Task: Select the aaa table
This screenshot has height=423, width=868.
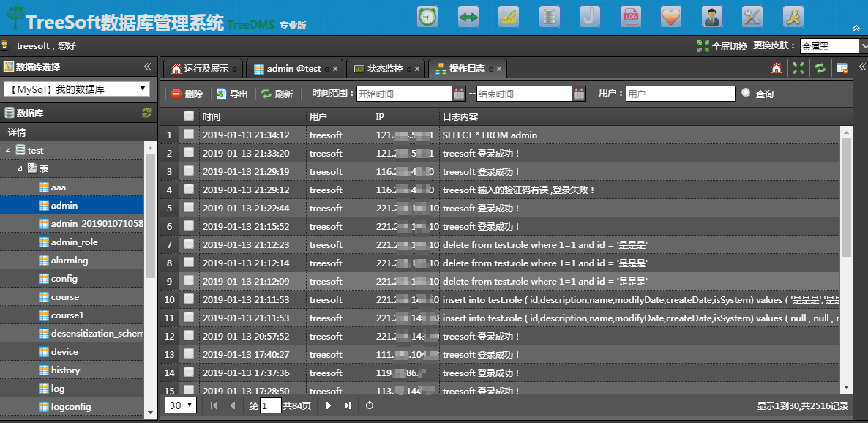Action: coord(58,187)
